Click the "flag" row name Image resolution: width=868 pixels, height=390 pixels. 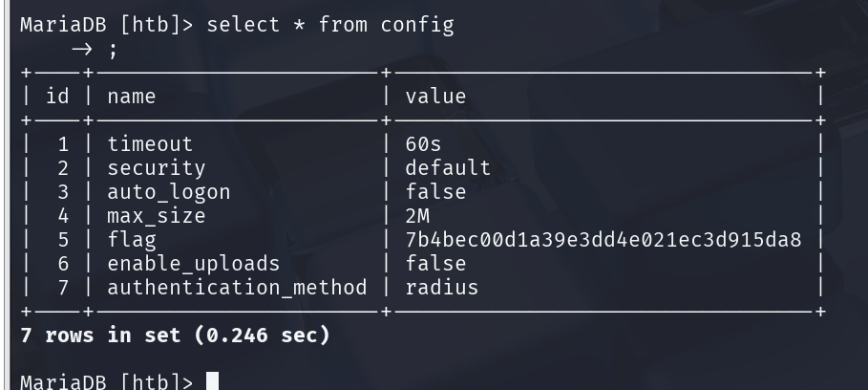pos(132,240)
